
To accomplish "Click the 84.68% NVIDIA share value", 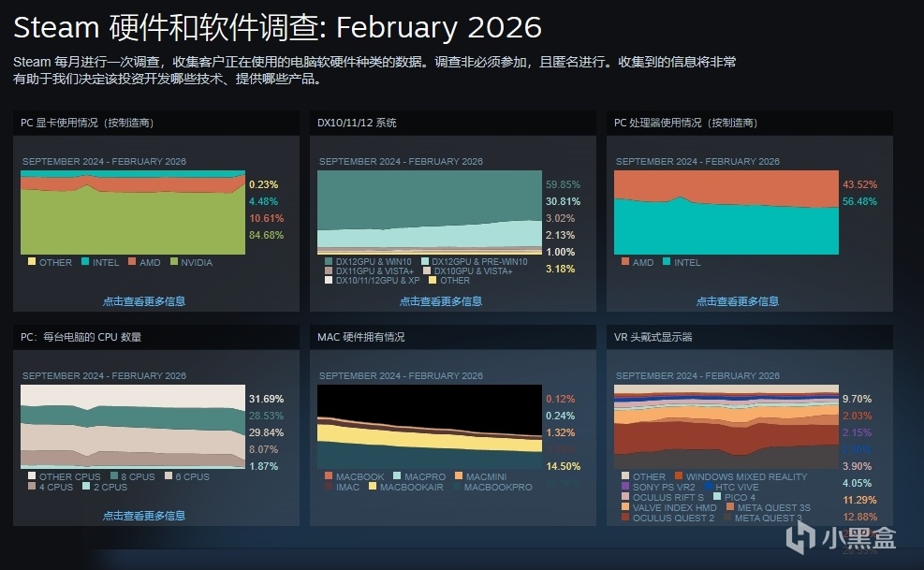I will tap(266, 235).
